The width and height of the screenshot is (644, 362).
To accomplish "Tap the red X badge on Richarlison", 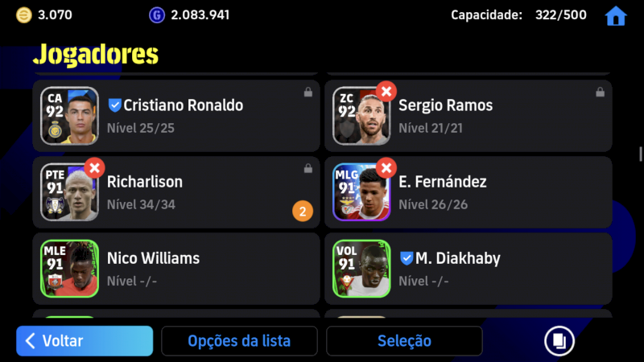I will pos(94,168).
